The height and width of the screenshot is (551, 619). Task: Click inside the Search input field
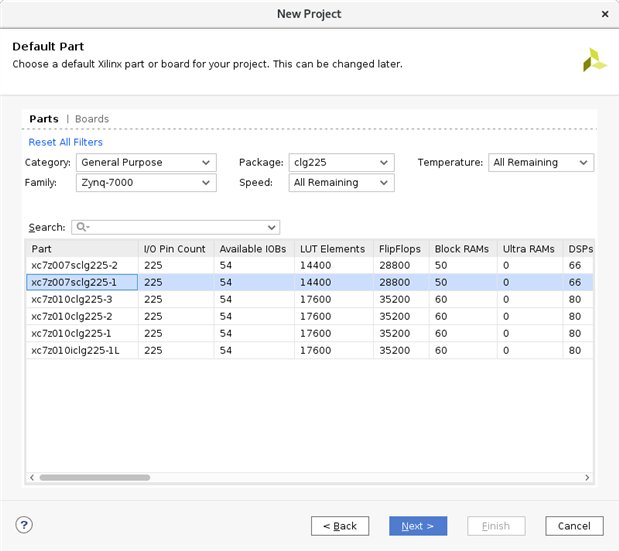pos(178,227)
